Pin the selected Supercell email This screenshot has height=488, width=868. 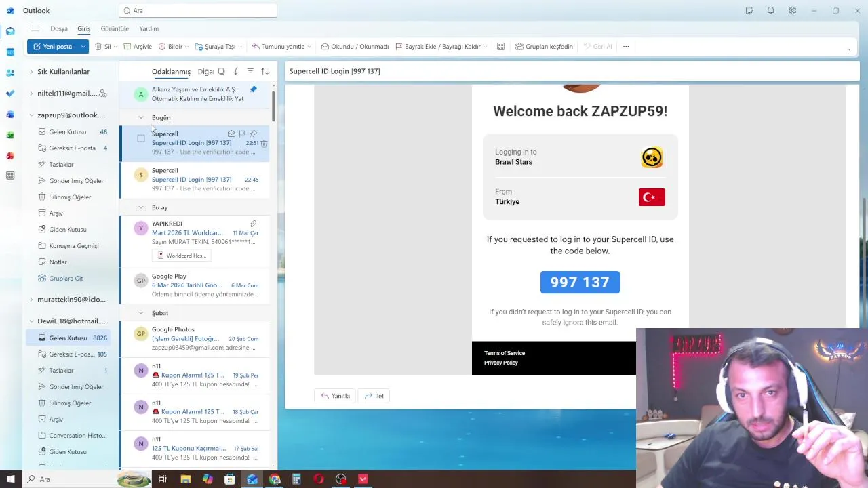pyautogui.click(x=253, y=134)
